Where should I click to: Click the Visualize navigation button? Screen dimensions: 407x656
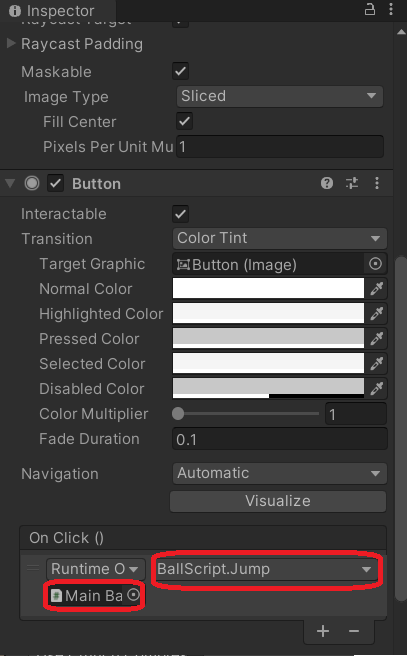click(x=278, y=501)
